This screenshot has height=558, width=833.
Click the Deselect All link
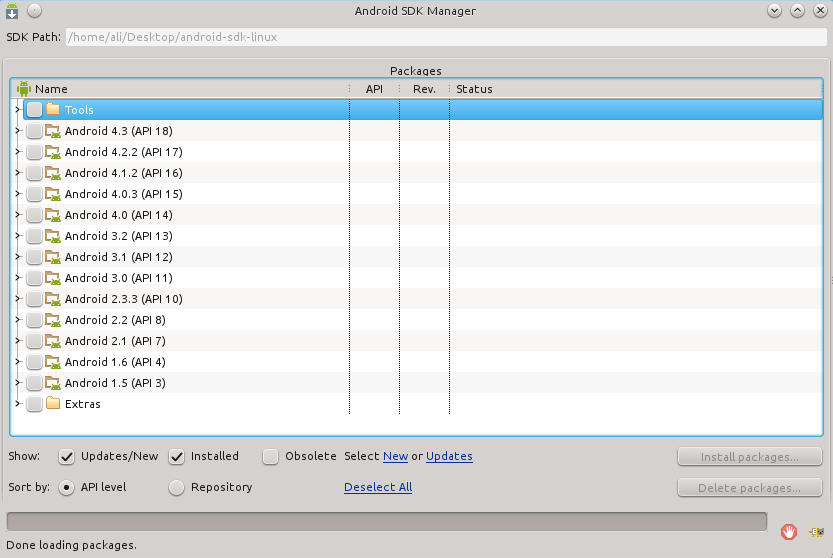(378, 487)
